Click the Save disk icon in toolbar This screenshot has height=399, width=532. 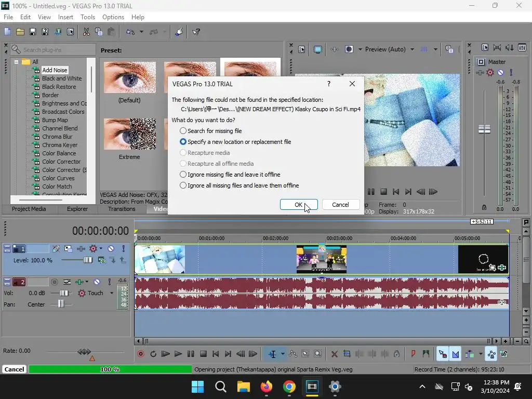(33, 32)
